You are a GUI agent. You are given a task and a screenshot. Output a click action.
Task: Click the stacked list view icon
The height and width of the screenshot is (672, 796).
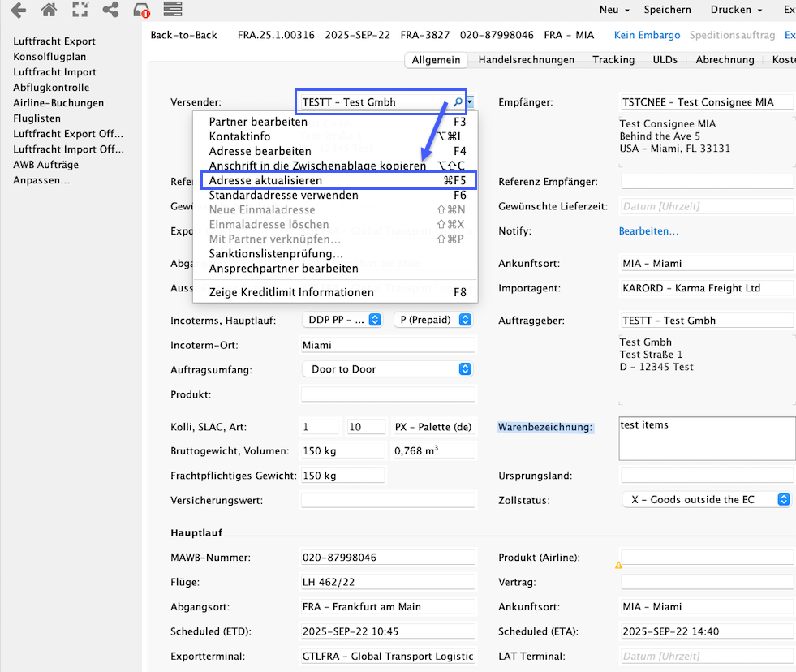click(x=171, y=11)
